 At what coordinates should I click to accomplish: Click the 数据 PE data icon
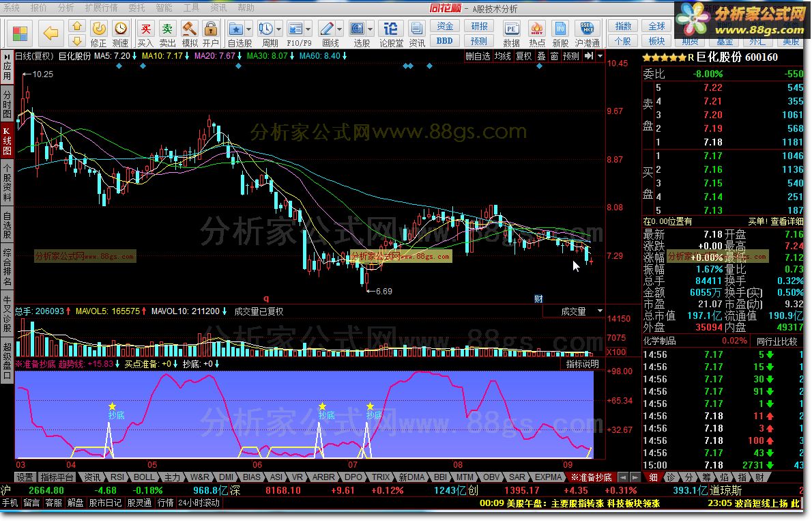click(511, 34)
